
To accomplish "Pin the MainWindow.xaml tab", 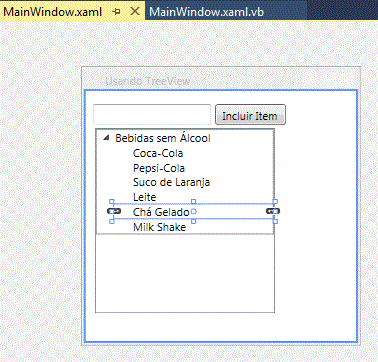I will coord(116,12).
